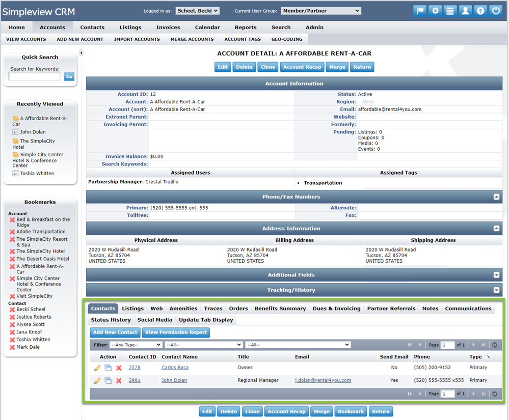Click the bottom Bookmark button

click(x=351, y=411)
